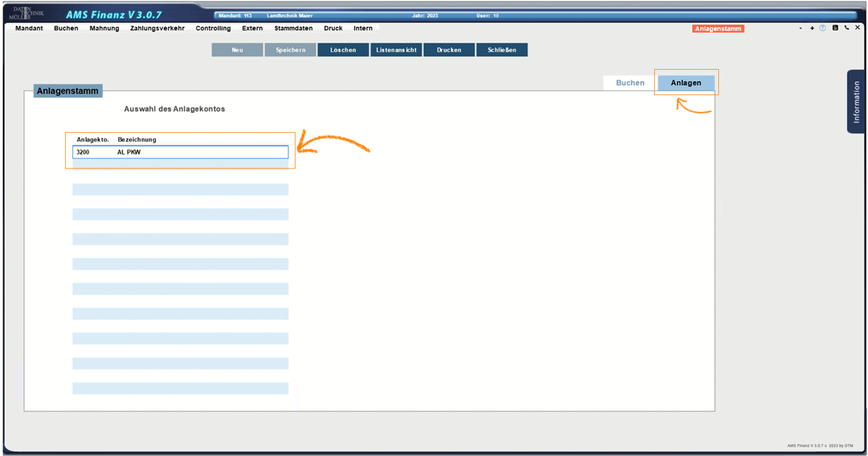The image size is (868, 456).
Task: Select account row 3200 AL PKW
Action: tap(180, 152)
